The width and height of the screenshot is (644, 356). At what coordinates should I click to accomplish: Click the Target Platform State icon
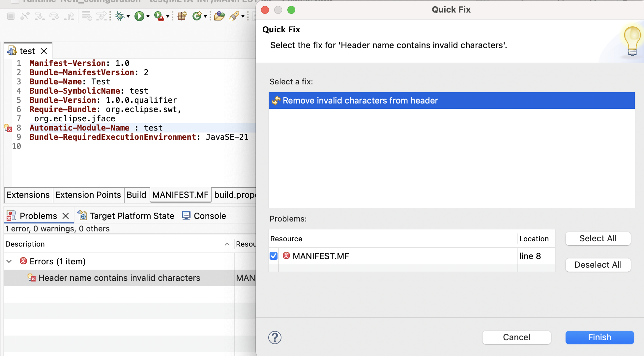click(x=82, y=216)
